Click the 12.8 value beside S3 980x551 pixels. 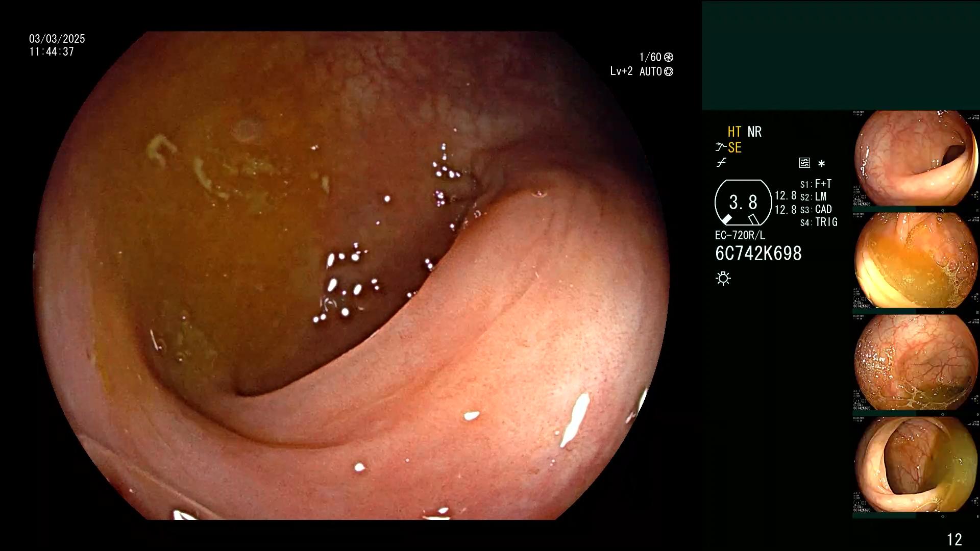pyautogui.click(x=786, y=210)
